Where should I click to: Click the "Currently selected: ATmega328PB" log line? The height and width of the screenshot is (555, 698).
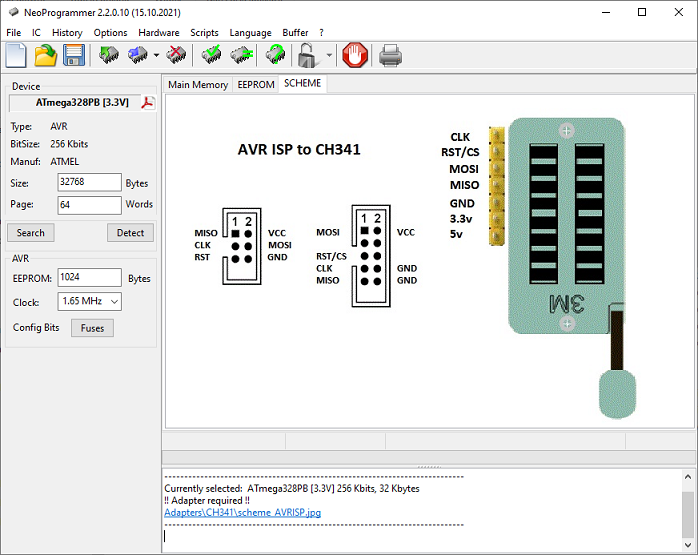pos(292,489)
